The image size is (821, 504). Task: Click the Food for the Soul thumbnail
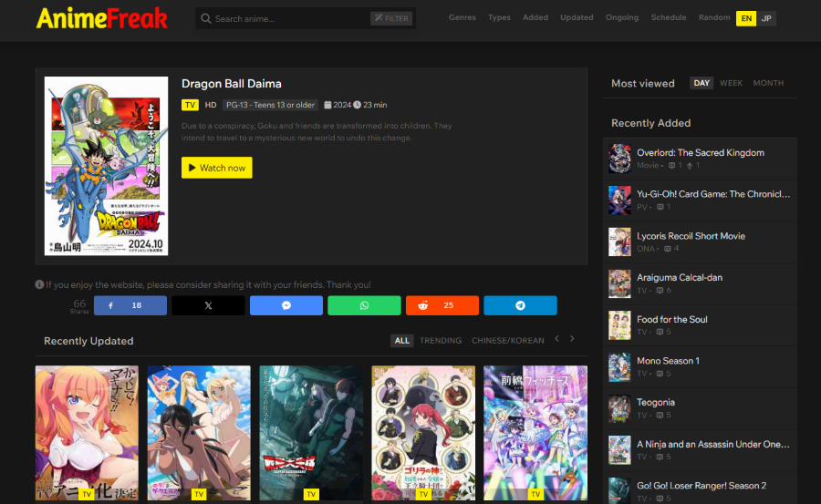click(619, 325)
